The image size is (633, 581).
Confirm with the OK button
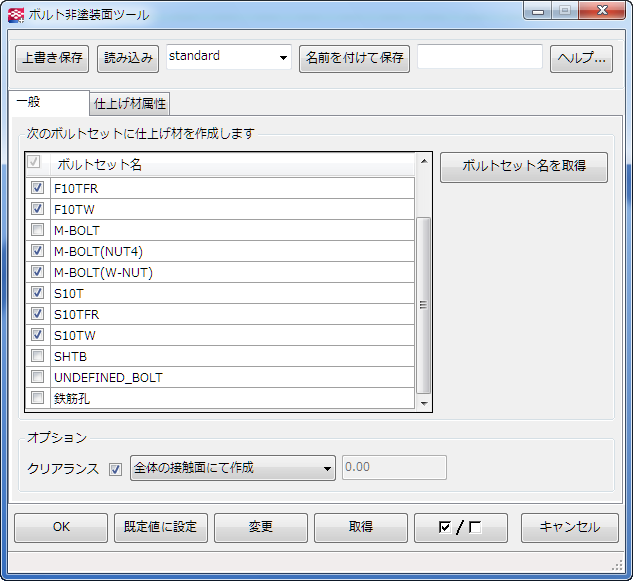(61, 527)
